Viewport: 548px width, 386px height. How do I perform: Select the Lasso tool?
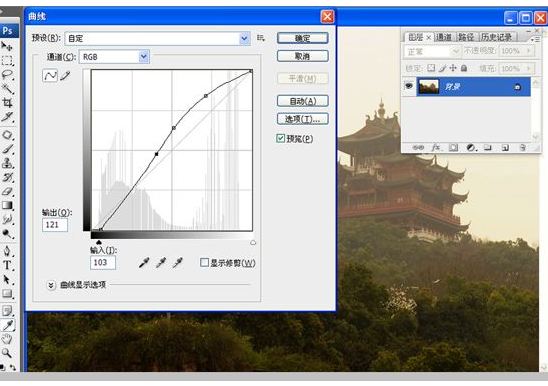(7, 74)
